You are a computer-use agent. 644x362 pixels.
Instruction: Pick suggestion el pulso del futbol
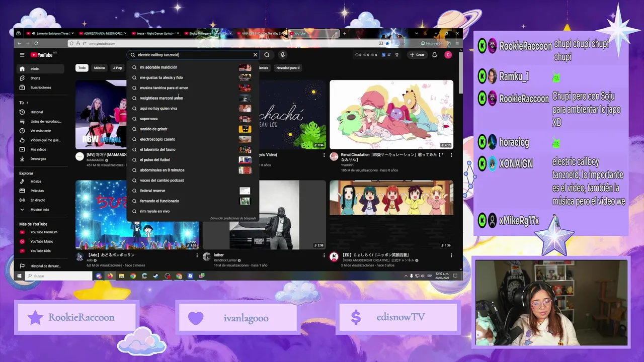[193, 160]
